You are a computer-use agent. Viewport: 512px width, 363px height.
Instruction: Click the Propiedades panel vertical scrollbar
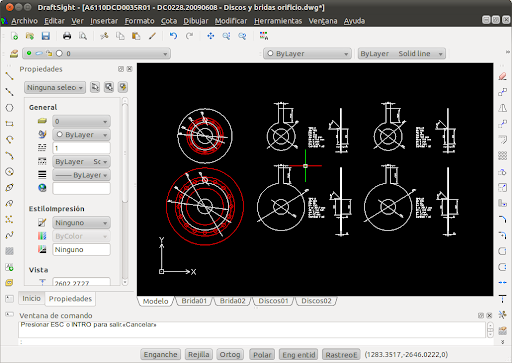coord(125,191)
